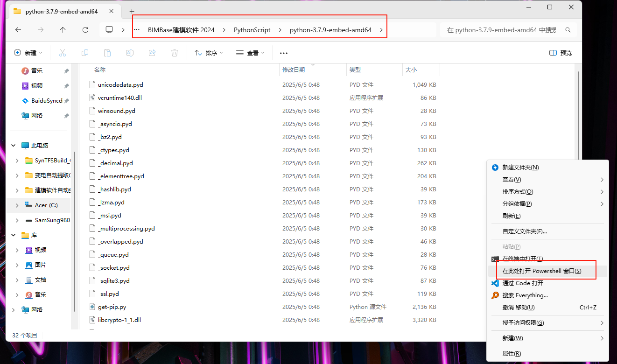Click the Copy icon in toolbar

point(85,53)
